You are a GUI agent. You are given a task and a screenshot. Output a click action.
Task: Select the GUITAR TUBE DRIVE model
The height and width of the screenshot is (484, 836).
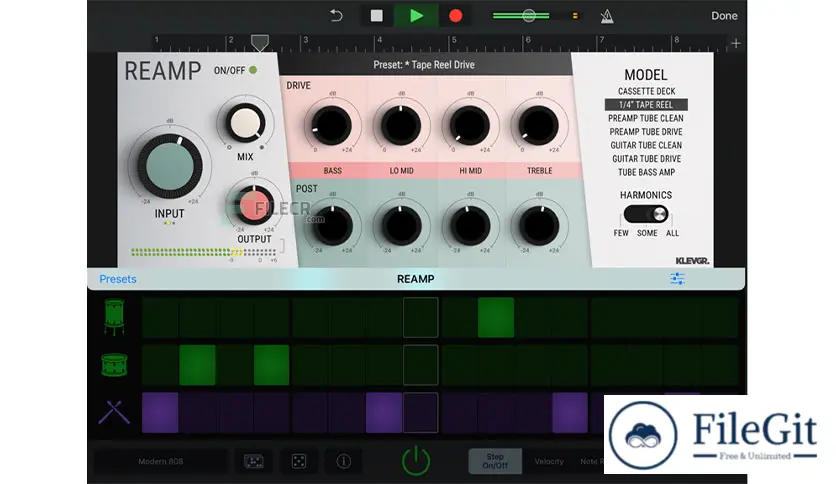coord(646,159)
